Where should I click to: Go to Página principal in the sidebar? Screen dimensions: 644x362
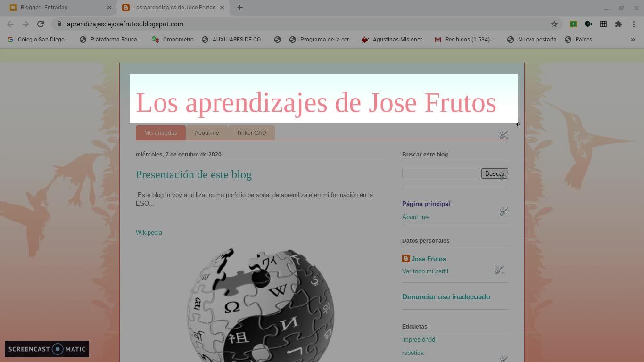pyautogui.click(x=426, y=204)
